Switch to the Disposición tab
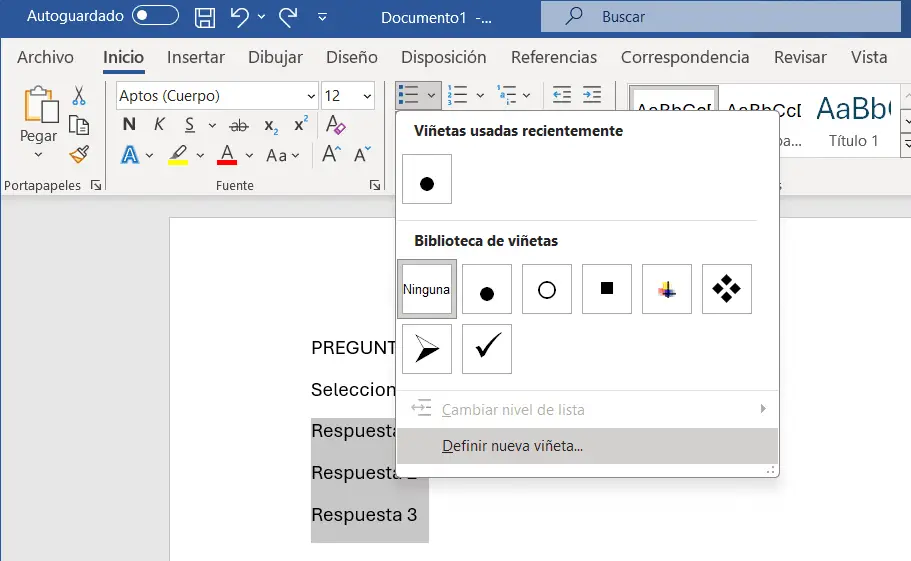Screen dimensions: 911x561 pyautogui.click(x=443, y=57)
